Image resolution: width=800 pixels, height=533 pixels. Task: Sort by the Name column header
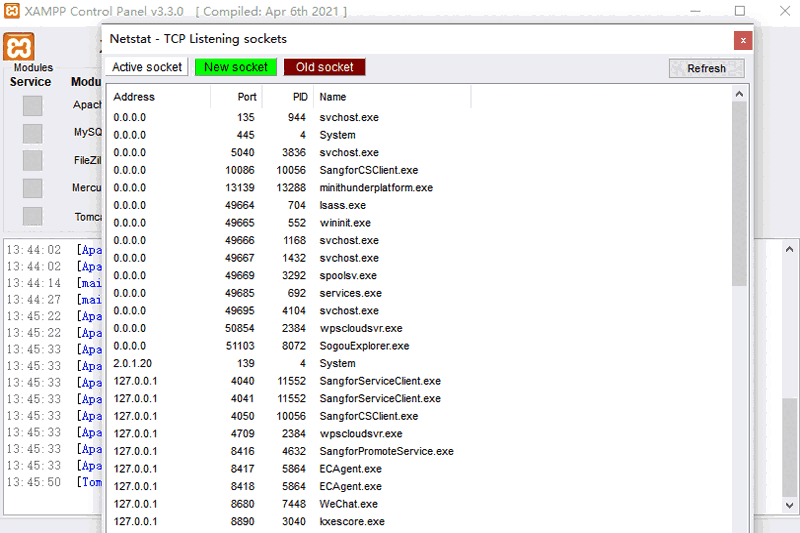coord(392,97)
